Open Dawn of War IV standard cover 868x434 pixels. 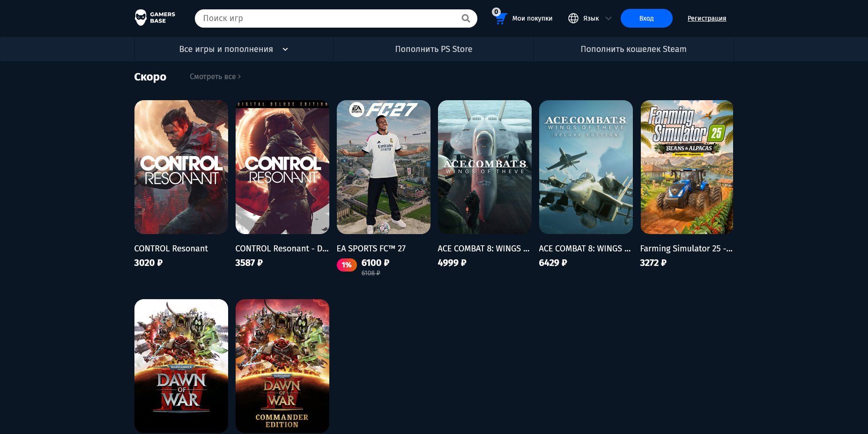tap(181, 366)
